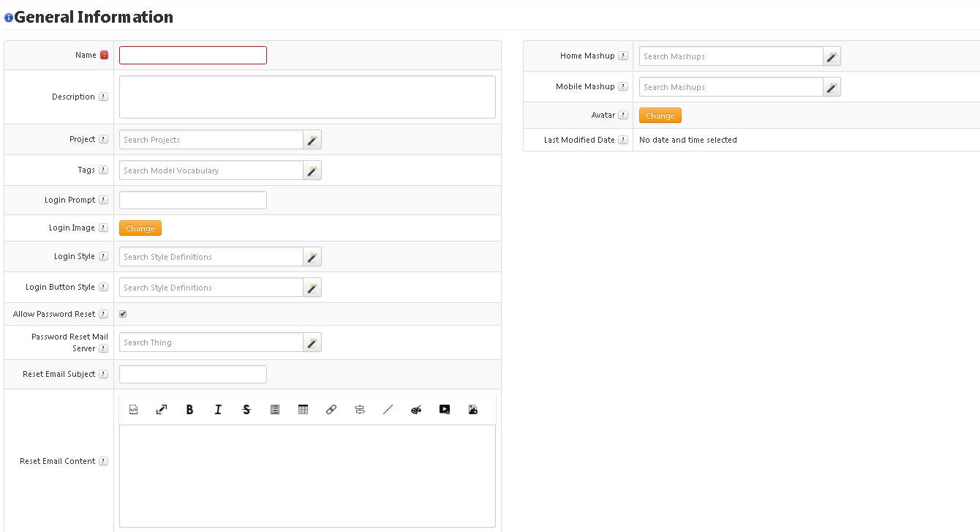Image resolution: width=980 pixels, height=532 pixels.
Task: Show help icon next to Login Button Style
Action: point(104,287)
